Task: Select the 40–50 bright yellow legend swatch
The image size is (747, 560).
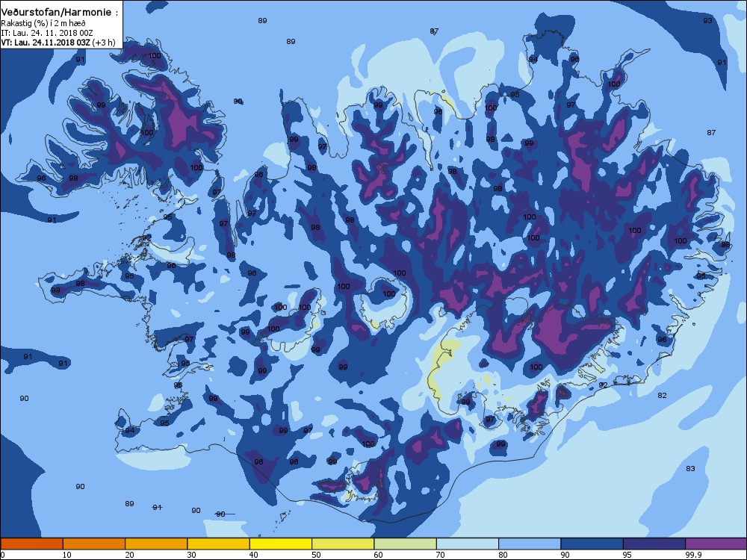Action: pyautogui.click(x=281, y=544)
